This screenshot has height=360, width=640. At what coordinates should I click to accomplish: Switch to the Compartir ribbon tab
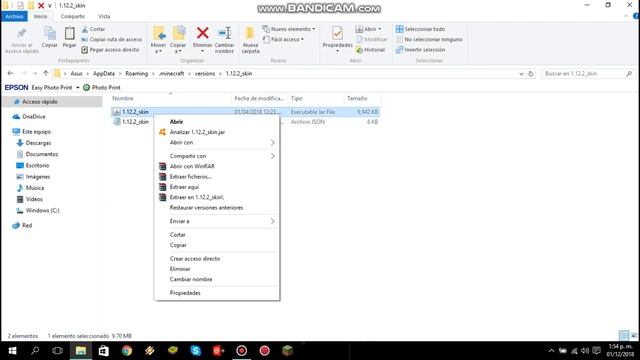click(73, 16)
